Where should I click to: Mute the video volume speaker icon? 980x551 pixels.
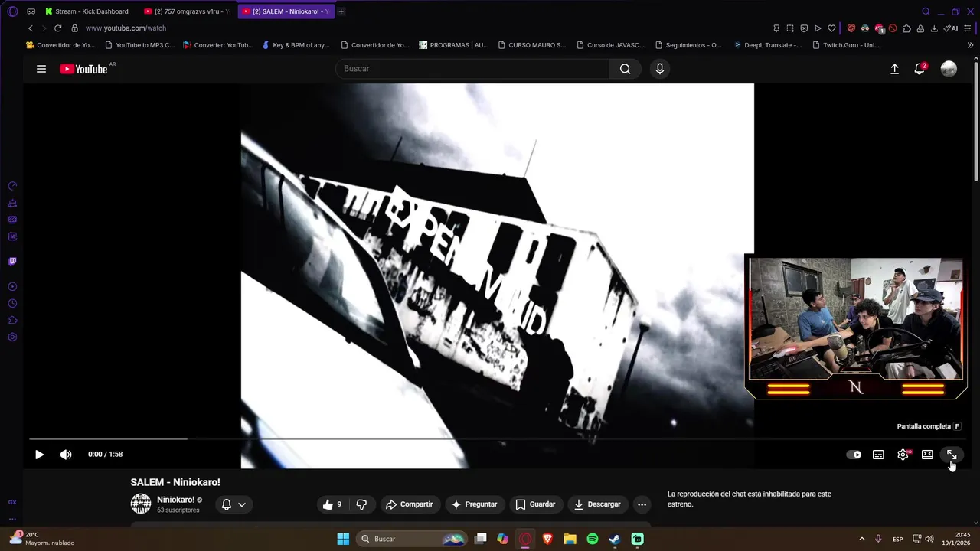click(x=66, y=455)
